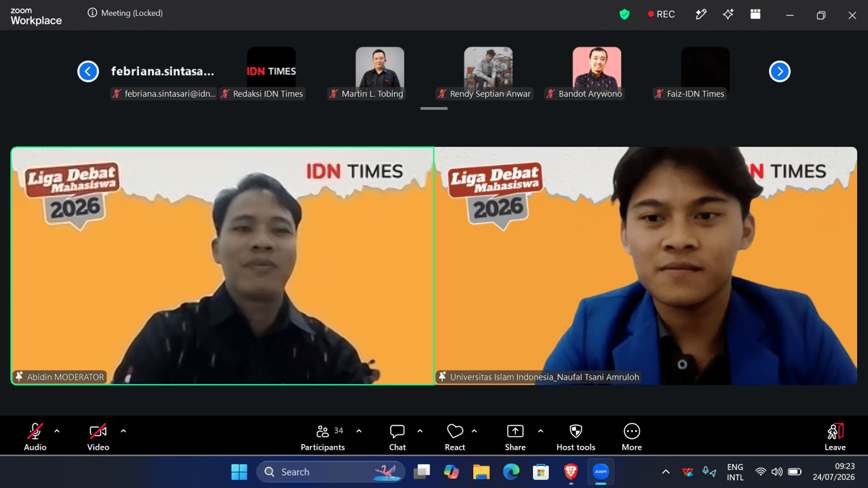868x488 pixels.
Task: Expand the Audio options arrow
Action: point(57,431)
